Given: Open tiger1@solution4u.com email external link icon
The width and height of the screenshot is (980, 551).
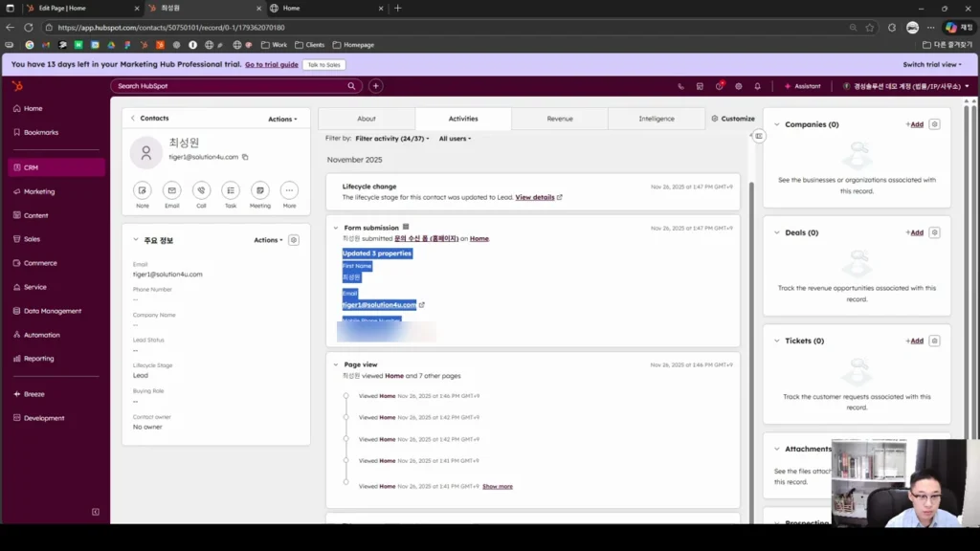Looking at the screenshot, I should 422,305.
